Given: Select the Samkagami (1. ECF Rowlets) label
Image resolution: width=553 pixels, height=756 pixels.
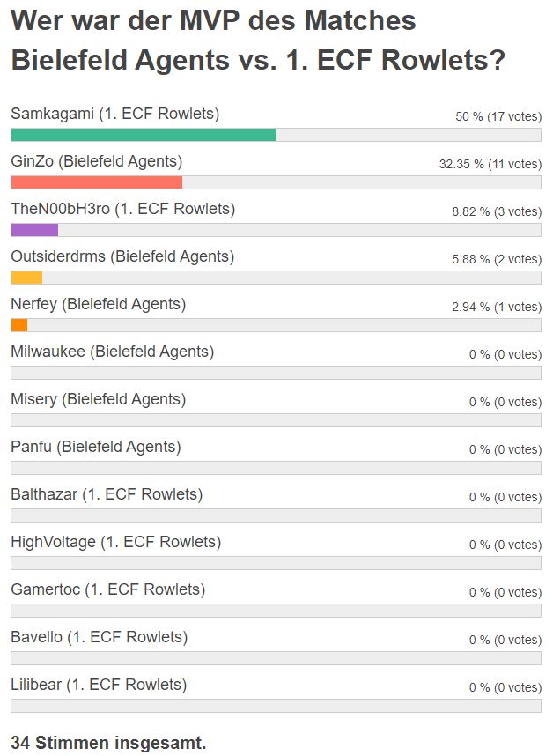Looking at the screenshot, I should click(x=115, y=114).
